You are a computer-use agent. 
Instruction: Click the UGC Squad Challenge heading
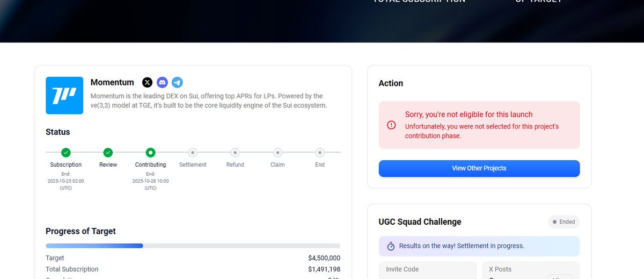(x=420, y=221)
